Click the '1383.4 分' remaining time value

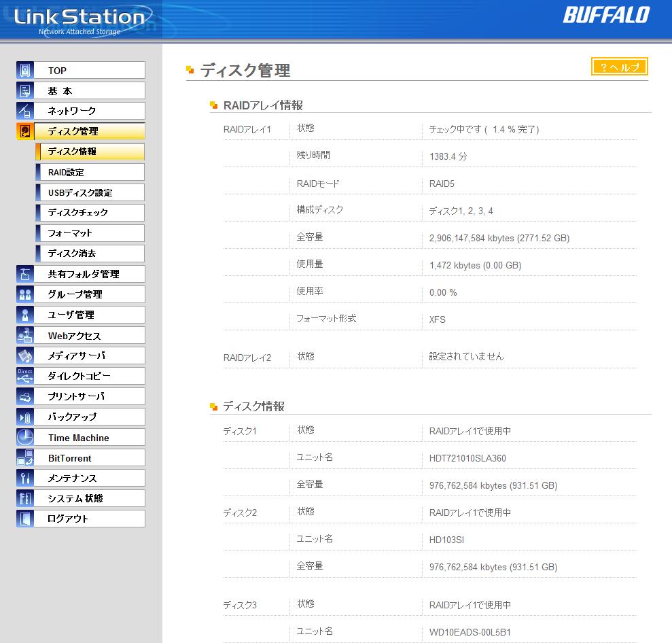point(448,156)
